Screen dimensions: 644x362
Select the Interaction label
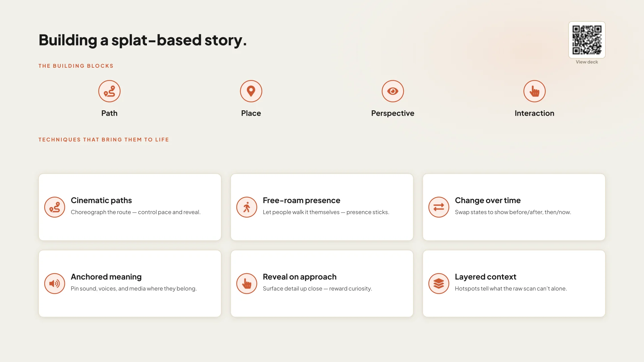[x=535, y=113]
